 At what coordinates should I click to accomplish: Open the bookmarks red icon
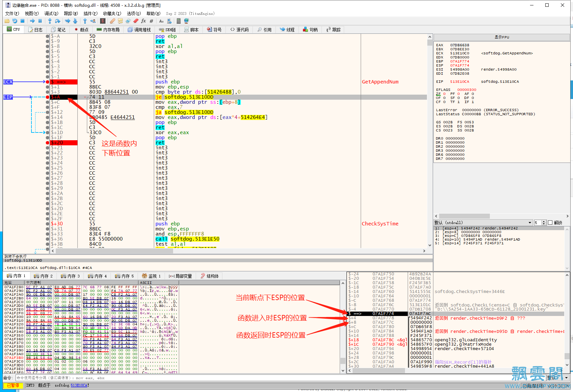(136, 21)
